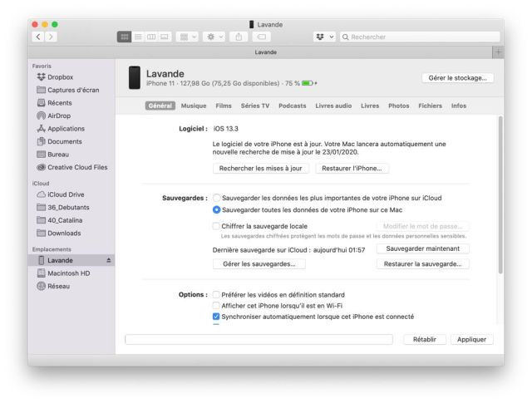This screenshot has width=532, height=403.
Task: Click the vertical scrollbar in the pane
Action: pyautogui.click(x=500, y=195)
